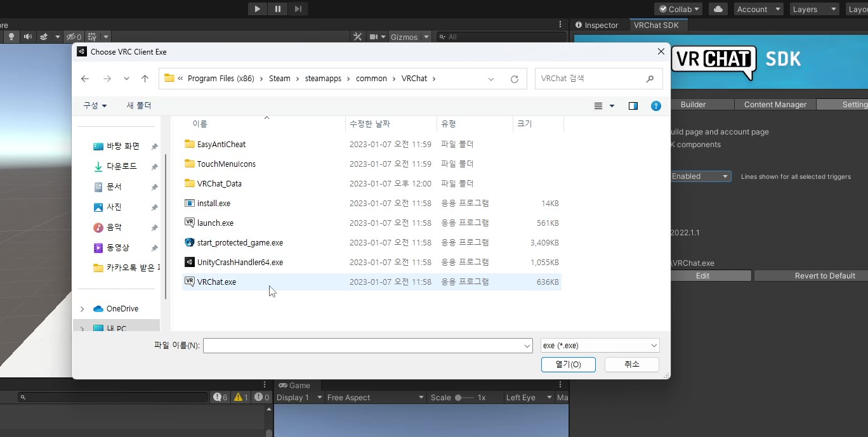Switch to the Inspector tab
Viewport: 868px width, 437px height.
click(x=596, y=25)
